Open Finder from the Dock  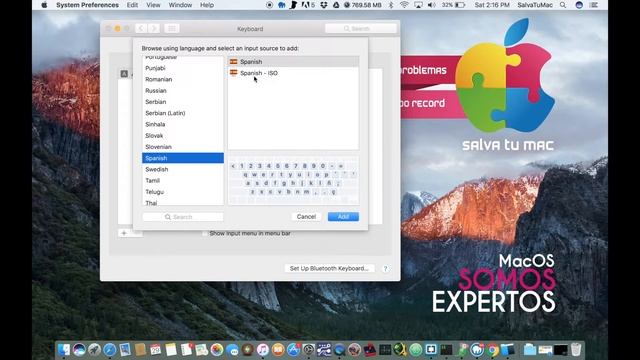[64, 350]
